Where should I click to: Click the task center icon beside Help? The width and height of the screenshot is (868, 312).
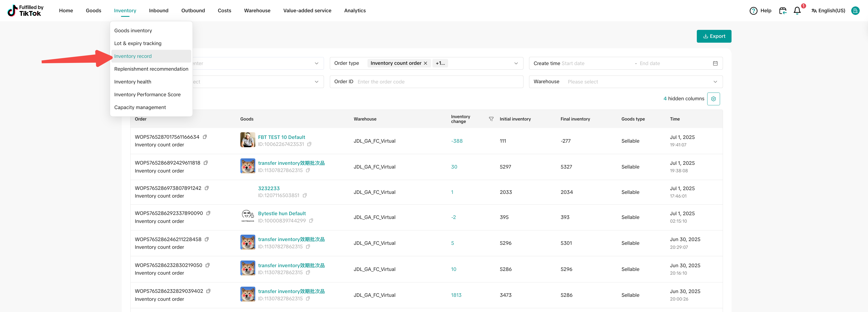[783, 11]
